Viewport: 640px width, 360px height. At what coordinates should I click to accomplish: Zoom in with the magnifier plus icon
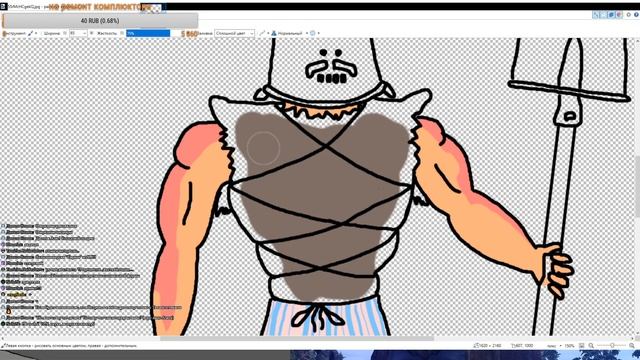[x=632, y=346]
